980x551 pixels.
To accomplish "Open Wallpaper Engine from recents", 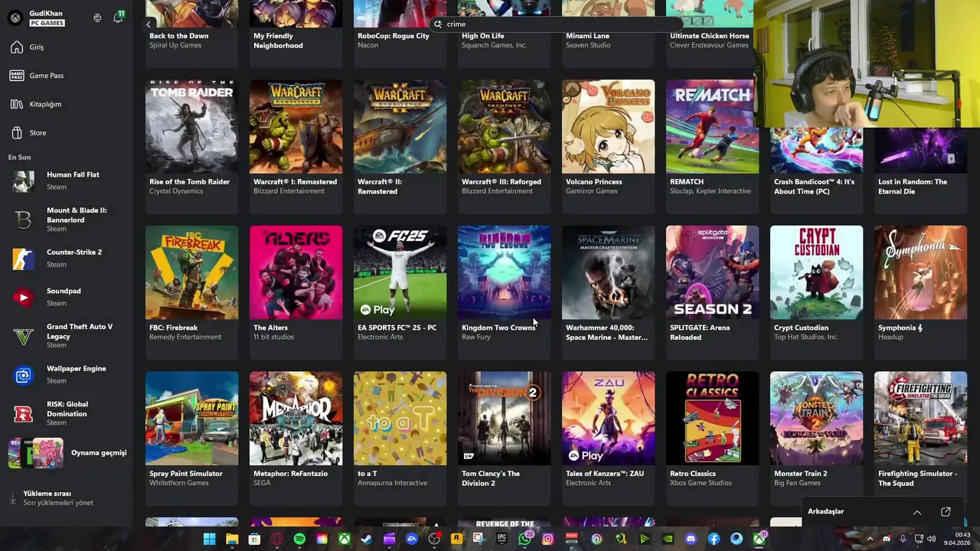I will (66, 375).
